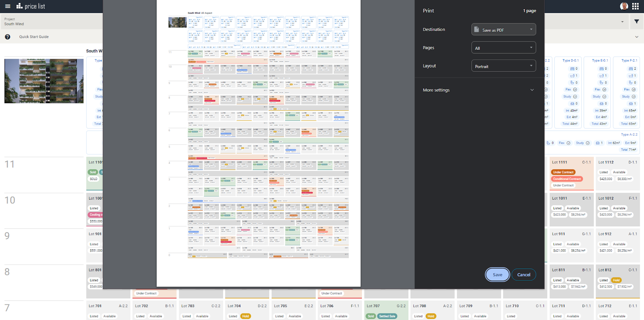This screenshot has width=644, height=320.
Task: Toggle the Study checkmark on Type D-0.1
Action: pos(575,96)
